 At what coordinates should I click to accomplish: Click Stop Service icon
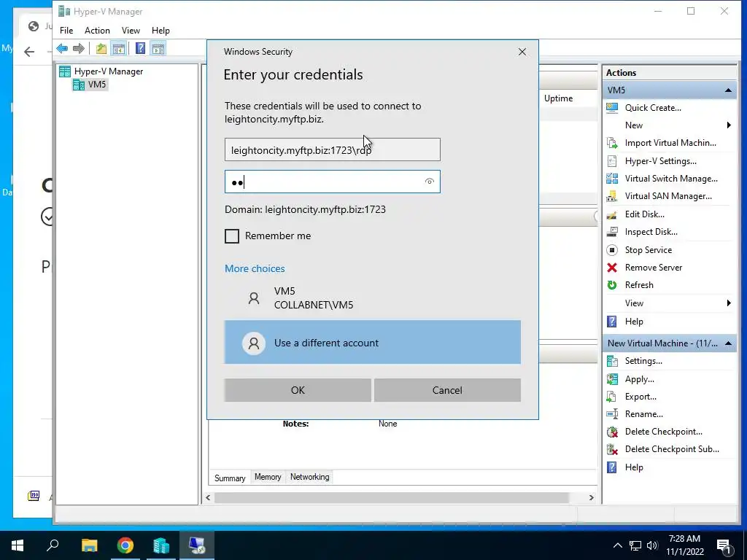tap(612, 250)
